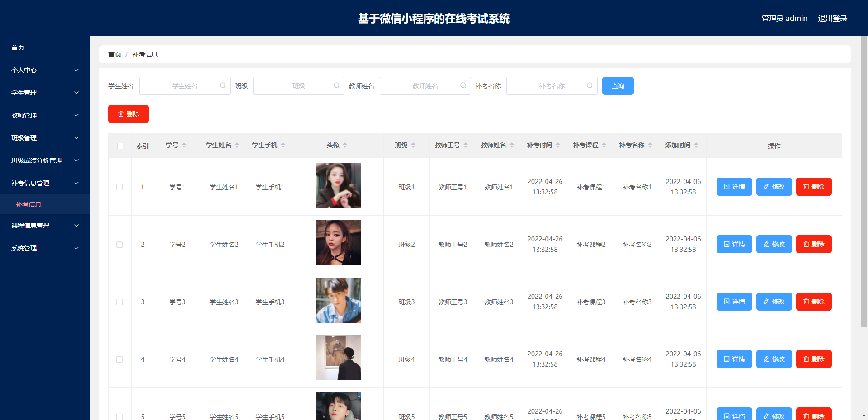Open 详情 for row 学号2
Screen dimensions: 868x420
pos(734,244)
